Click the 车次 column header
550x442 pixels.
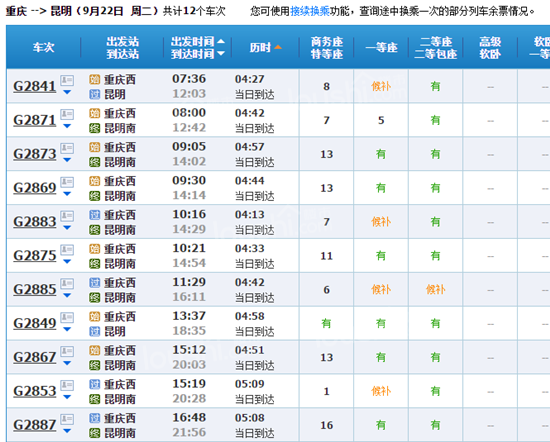[x=43, y=47]
